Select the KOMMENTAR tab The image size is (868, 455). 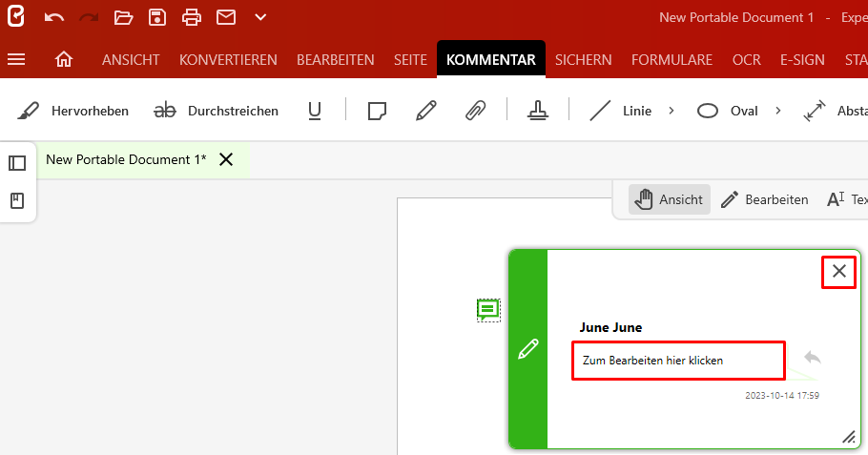[491, 59]
